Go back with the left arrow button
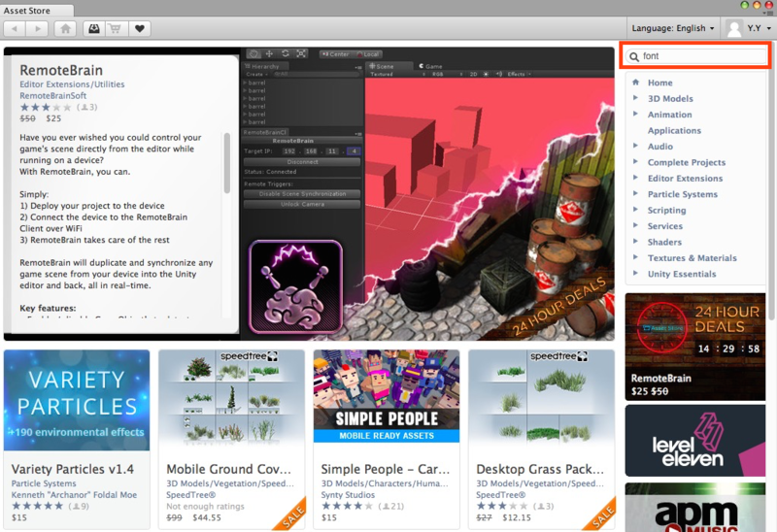This screenshot has height=532, width=777. 15,29
